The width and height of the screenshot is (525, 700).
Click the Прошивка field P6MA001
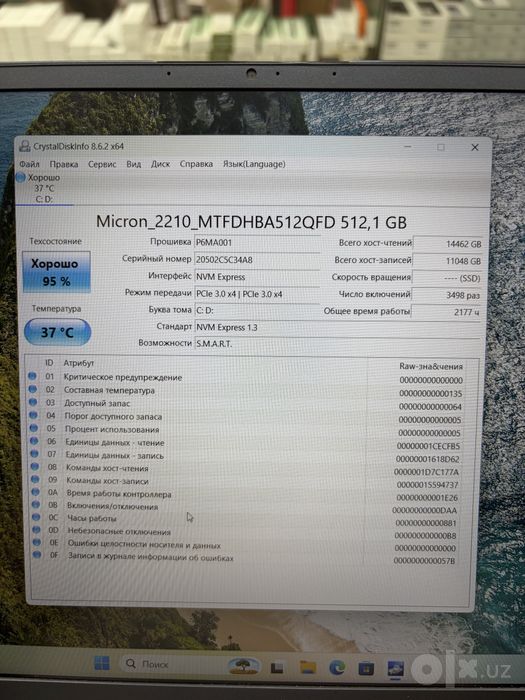pyautogui.click(x=257, y=242)
